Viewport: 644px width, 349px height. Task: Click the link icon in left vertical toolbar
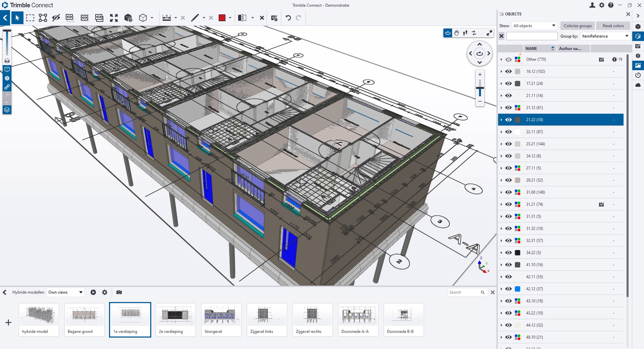point(7,87)
